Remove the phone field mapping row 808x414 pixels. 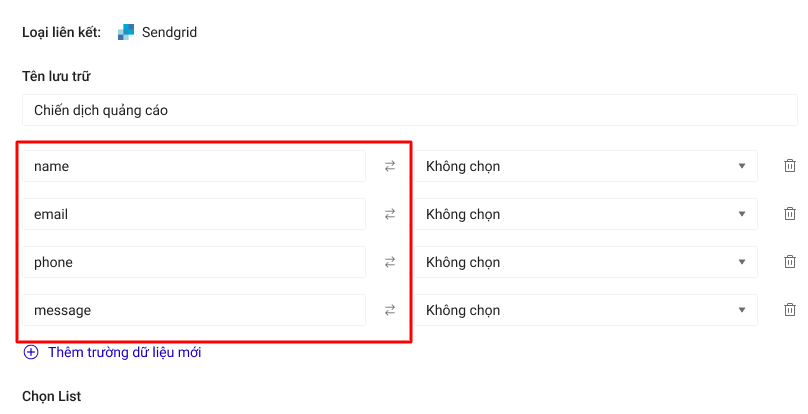pyautogui.click(x=789, y=262)
